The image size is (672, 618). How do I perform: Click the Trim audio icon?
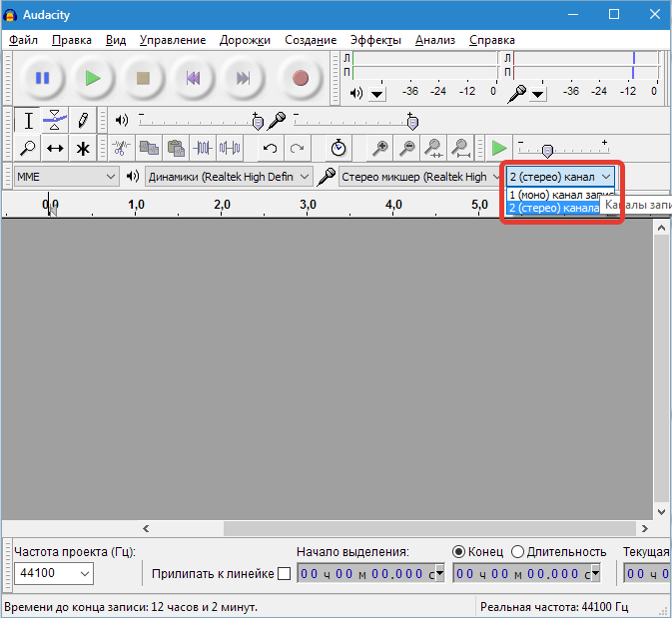203,149
